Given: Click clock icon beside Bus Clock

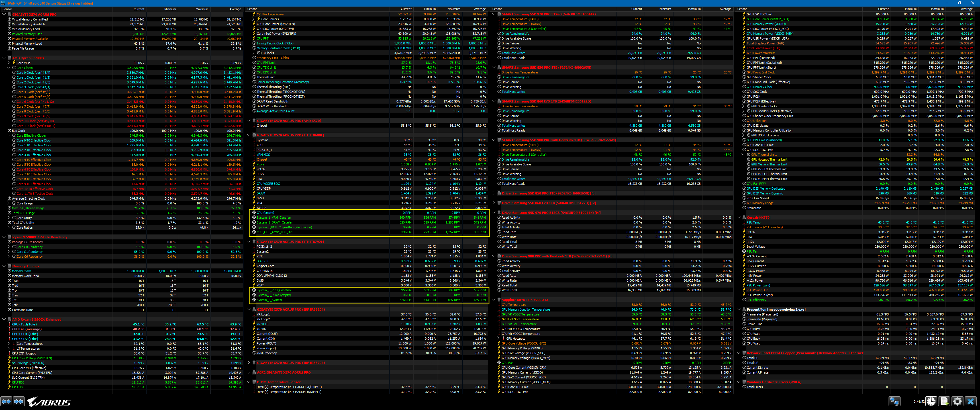Looking at the screenshot, I should click(9, 130).
